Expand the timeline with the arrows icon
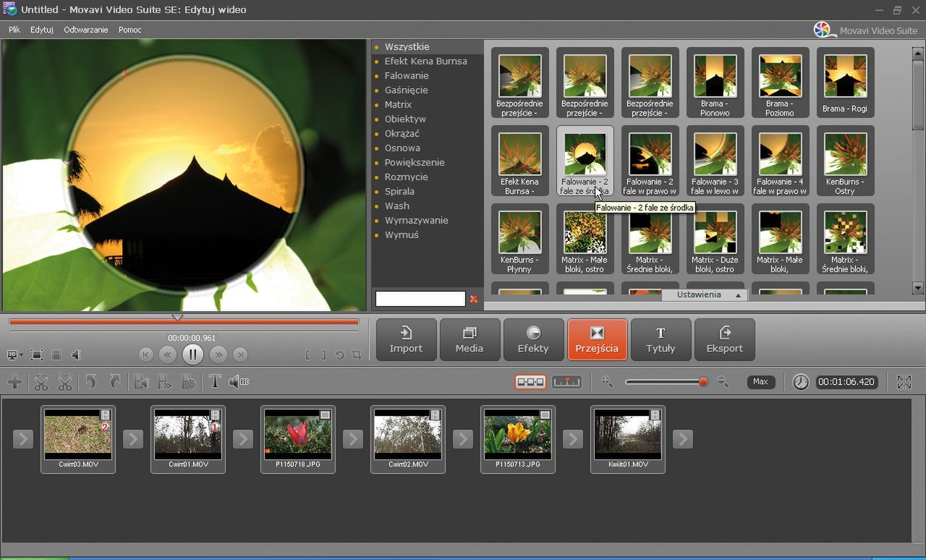This screenshot has width=926, height=560. [904, 382]
